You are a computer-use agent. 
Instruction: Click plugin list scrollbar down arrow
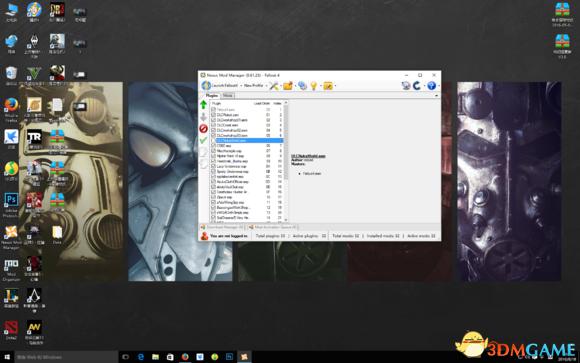click(x=286, y=220)
